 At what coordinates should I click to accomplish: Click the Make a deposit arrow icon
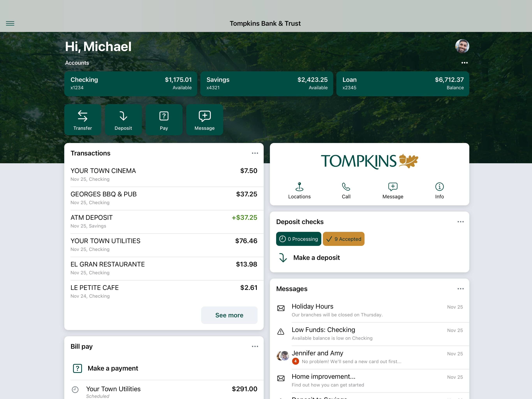coord(283,258)
